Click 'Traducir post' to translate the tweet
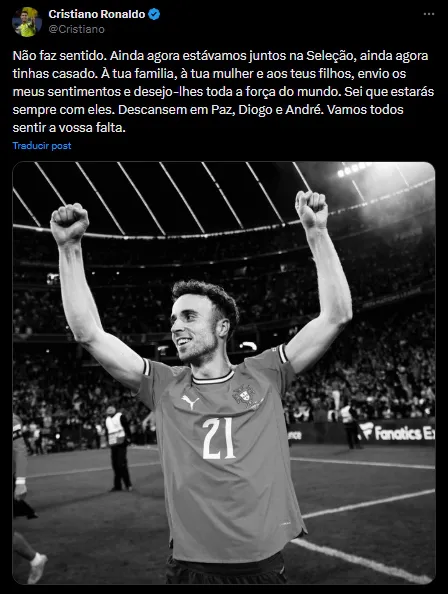 click(42, 145)
